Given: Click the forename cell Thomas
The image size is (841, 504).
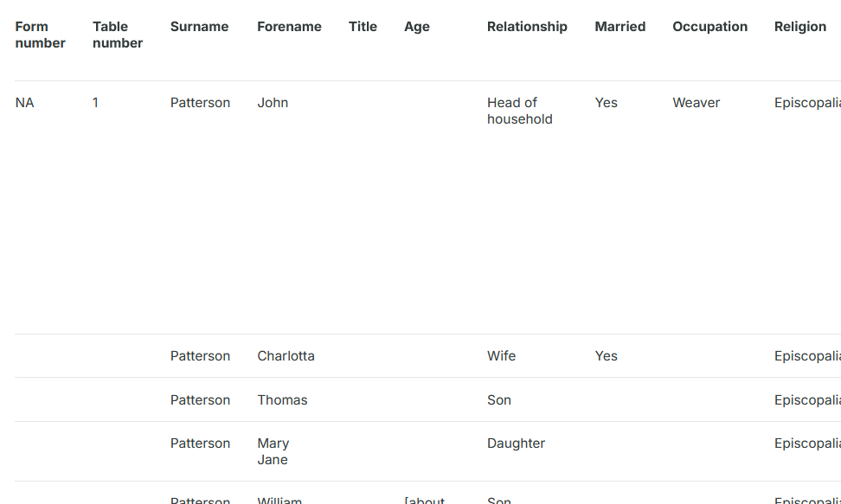Looking at the screenshot, I should tap(282, 400).
